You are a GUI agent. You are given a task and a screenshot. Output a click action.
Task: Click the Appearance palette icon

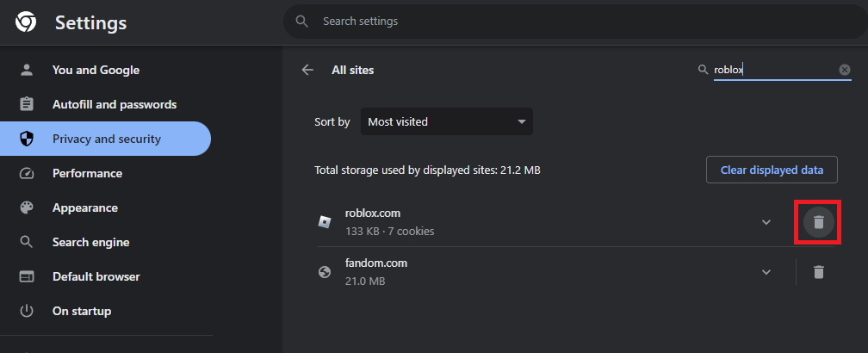coord(27,207)
